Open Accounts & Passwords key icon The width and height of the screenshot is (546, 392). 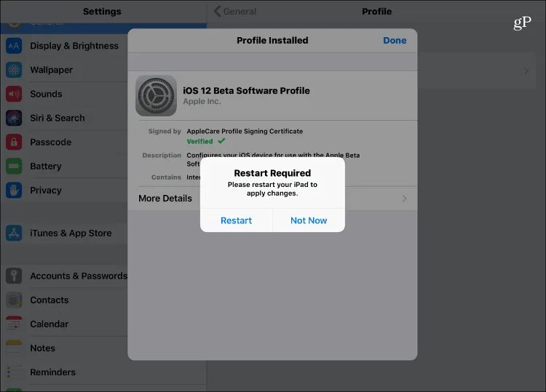pyautogui.click(x=14, y=276)
